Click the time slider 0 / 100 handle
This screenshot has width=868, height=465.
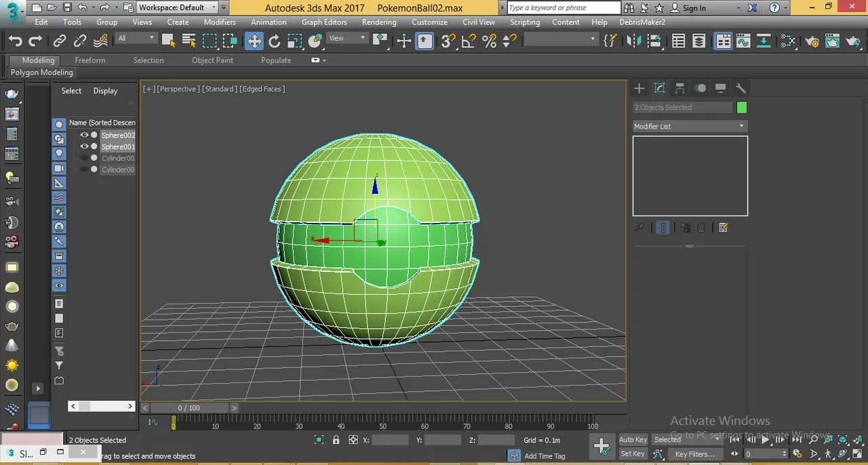tap(189, 407)
